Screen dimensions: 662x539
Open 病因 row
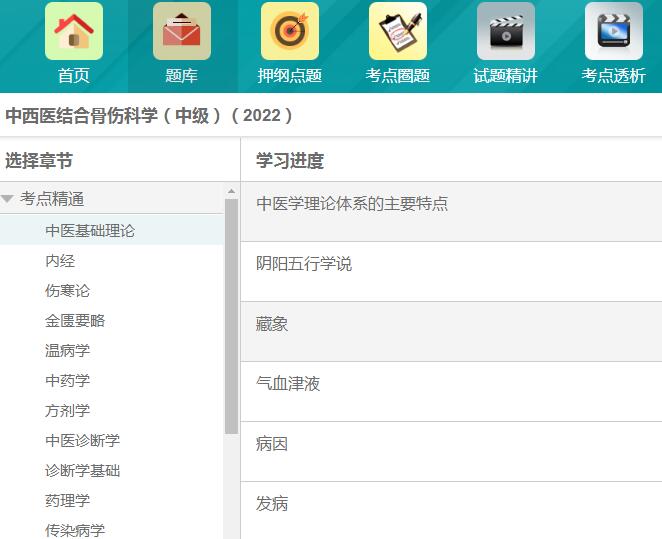pyautogui.click(x=451, y=452)
